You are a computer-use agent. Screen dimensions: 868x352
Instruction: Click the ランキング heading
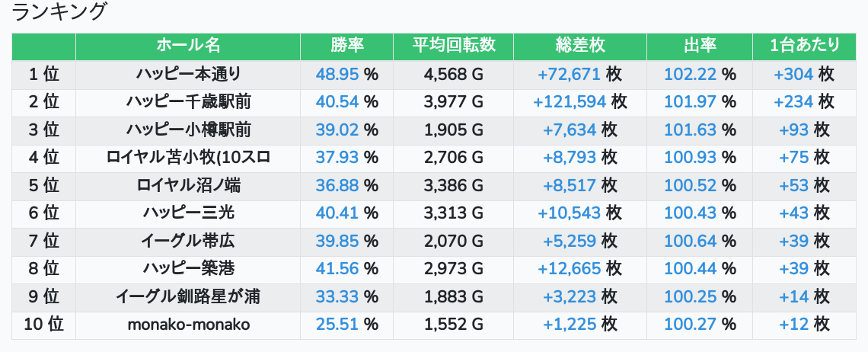coord(60,12)
